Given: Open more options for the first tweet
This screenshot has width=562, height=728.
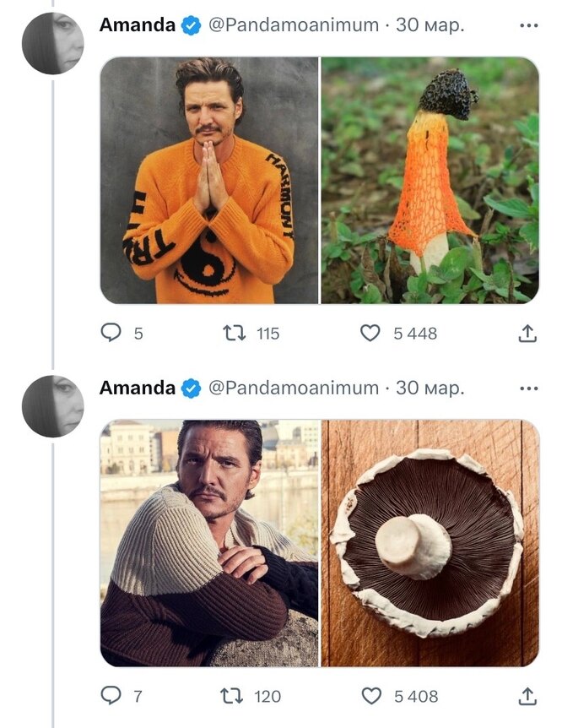Looking at the screenshot, I should point(528,25).
